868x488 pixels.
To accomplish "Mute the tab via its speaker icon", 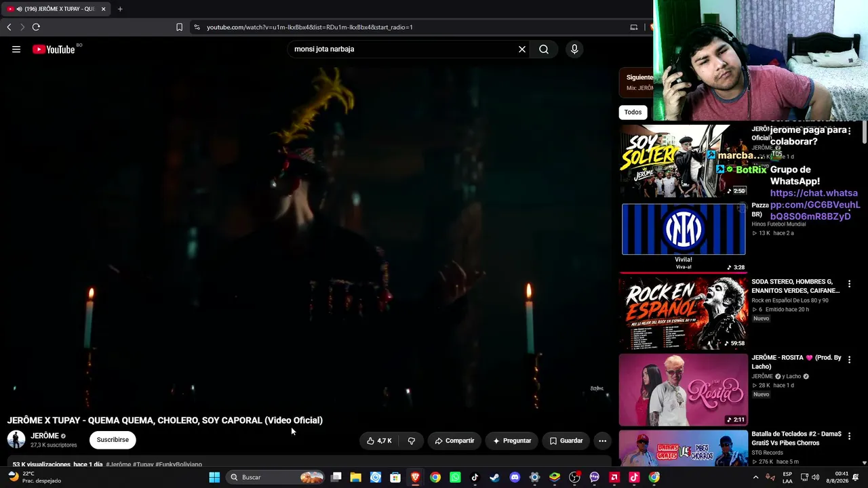I will pos(19,9).
